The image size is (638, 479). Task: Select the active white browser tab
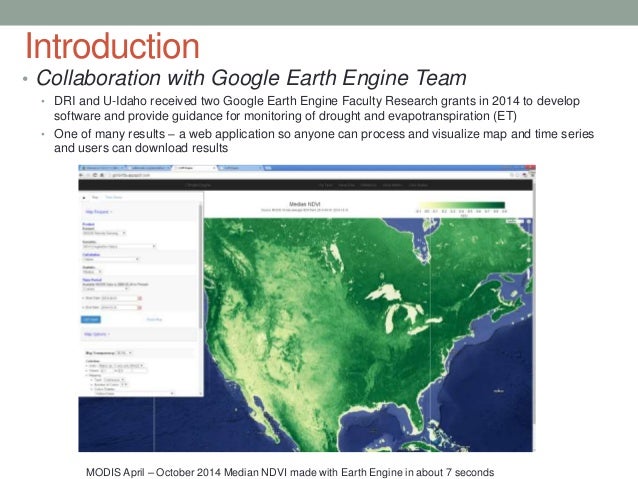[x=194, y=168]
